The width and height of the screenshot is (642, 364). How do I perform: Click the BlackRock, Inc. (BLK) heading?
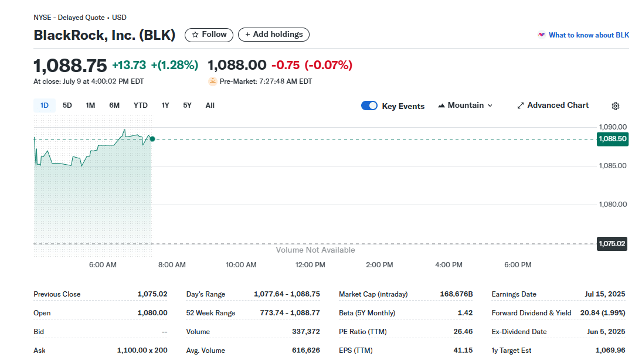[104, 35]
